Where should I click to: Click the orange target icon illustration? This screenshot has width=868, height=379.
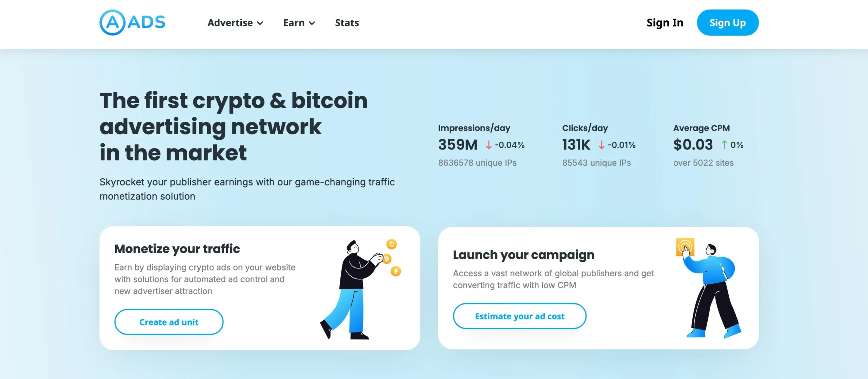(685, 247)
